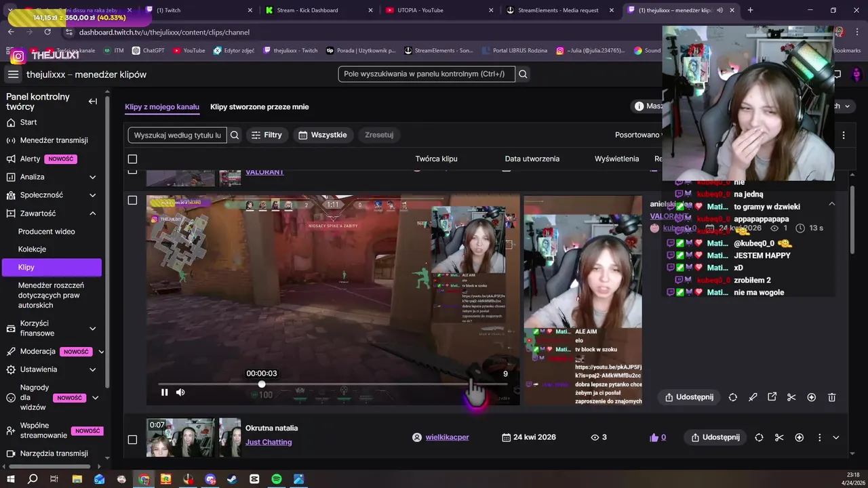Expand the Moderacja sidebar section
The height and width of the screenshot is (488, 868).
101,352
